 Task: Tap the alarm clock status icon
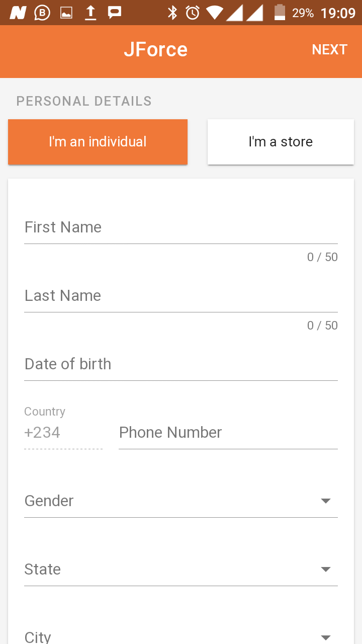tap(193, 13)
